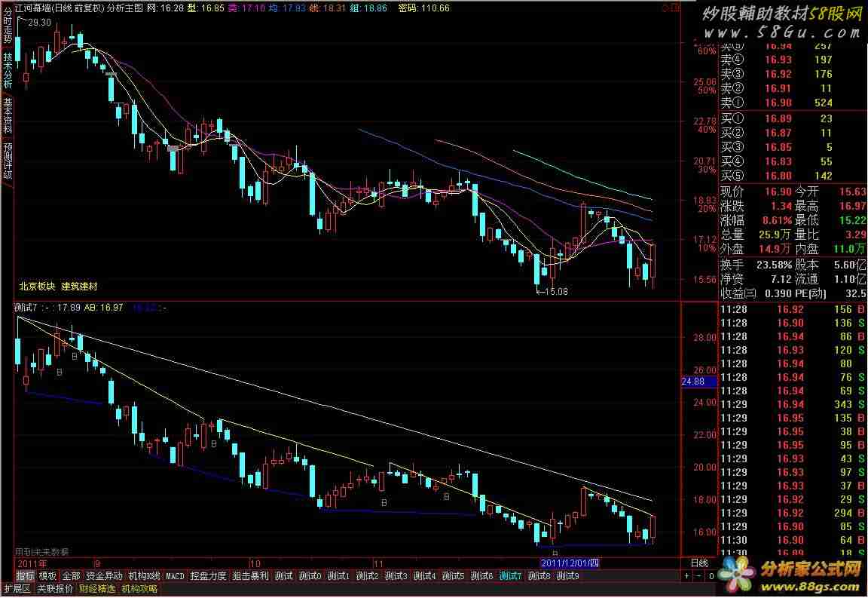The width and height of the screenshot is (868, 598).
Task: Select the 测试5 indicator tab
Action: coord(454,576)
